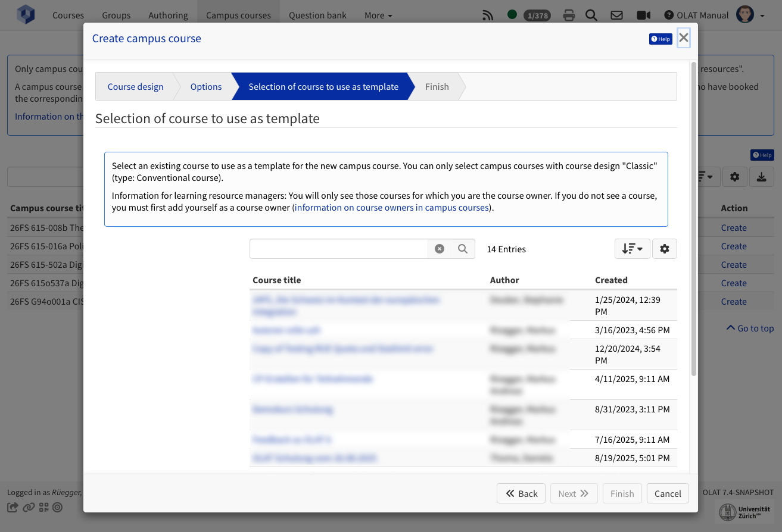This screenshot has height=532, width=782.
Task: Clear the course search field
Action: (x=440, y=249)
